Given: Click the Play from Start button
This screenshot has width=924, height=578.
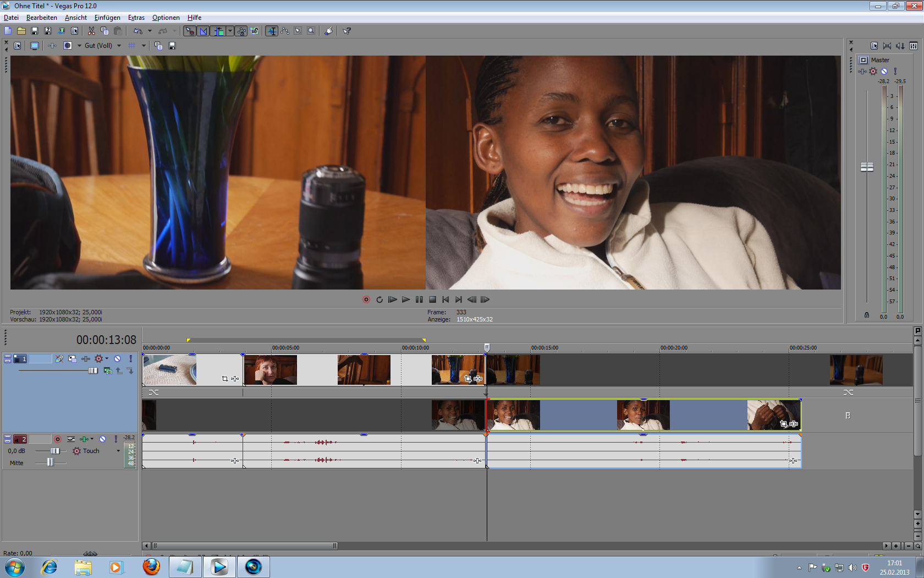Looking at the screenshot, I should coord(392,299).
